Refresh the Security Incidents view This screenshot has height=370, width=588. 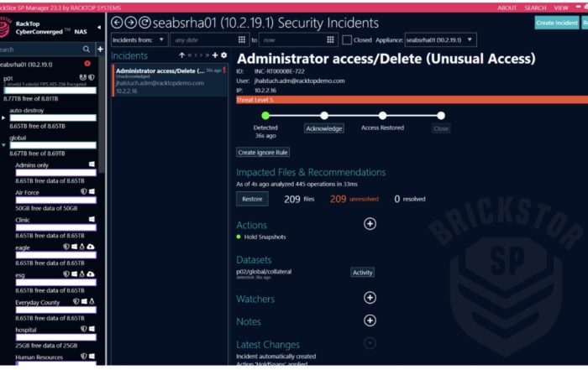(x=144, y=23)
